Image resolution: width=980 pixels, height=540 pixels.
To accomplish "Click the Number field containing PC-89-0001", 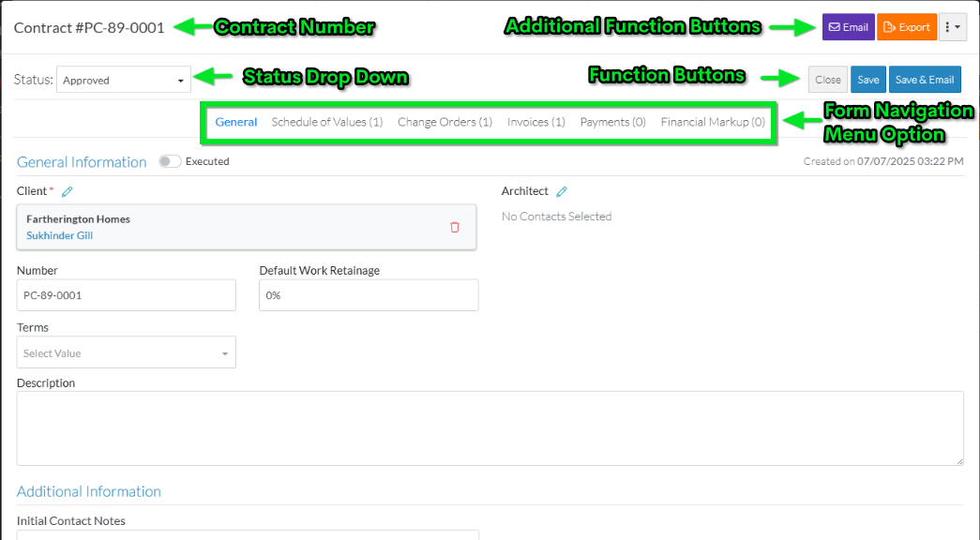I will [127, 295].
